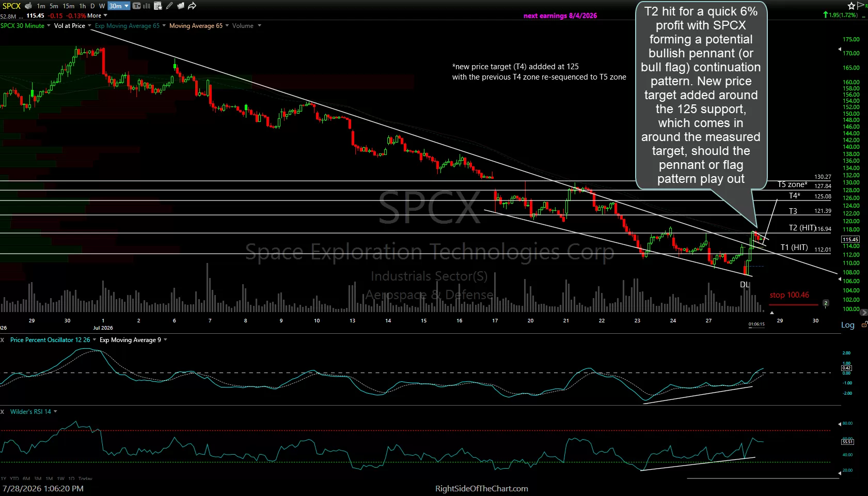Open the folder icon in the top toolbar

click(181, 6)
